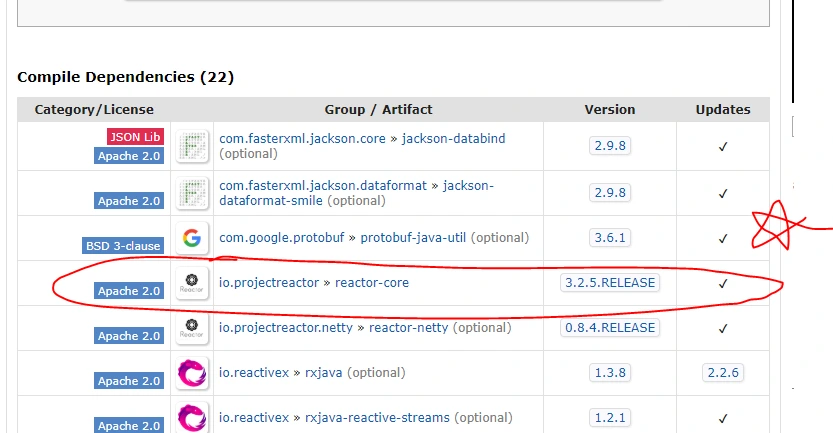This screenshot has width=833, height=433.
Task: Click the Apache 2.0 badge for reactor-netty
Action: [129, 336]
